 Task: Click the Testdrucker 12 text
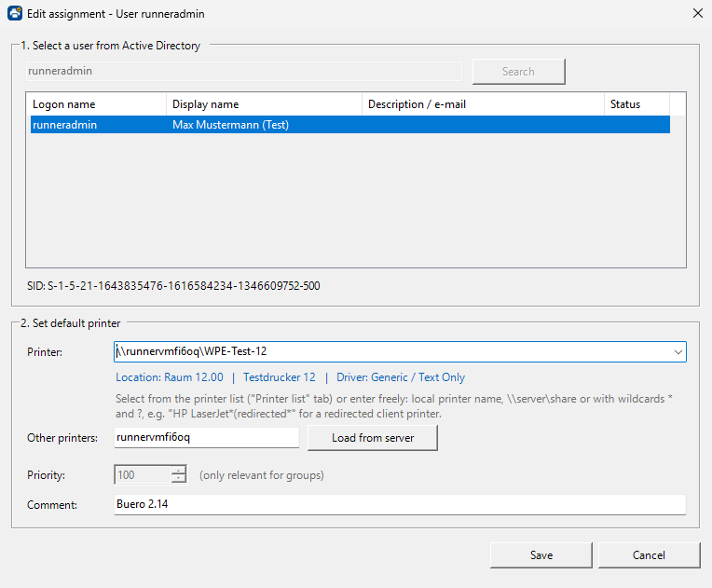[280, 377]
